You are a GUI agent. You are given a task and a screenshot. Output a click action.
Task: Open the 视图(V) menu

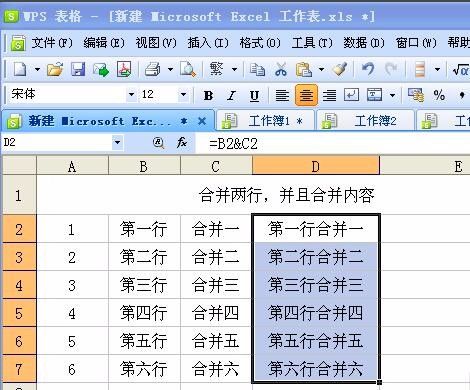coord(156,43)
